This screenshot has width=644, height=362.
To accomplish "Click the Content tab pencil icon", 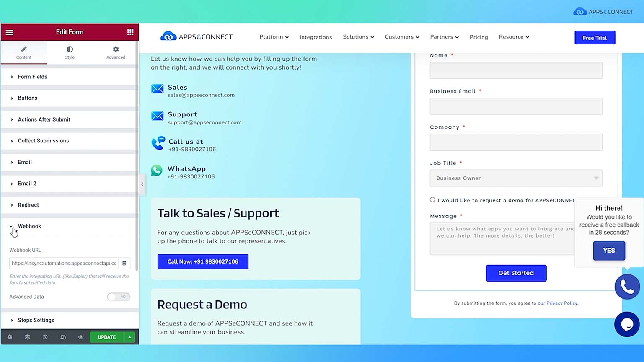I will click(x=24, y=49).
